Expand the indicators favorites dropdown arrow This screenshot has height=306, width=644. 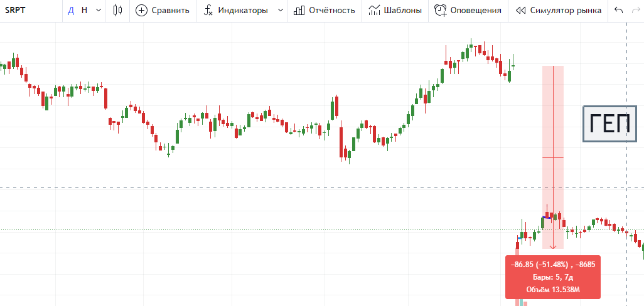click(280, 11)
